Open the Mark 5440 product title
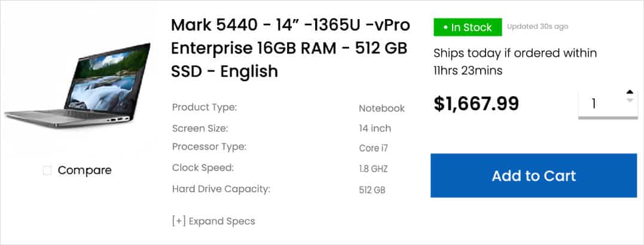 pyautogui.click(x=290, y=48)
